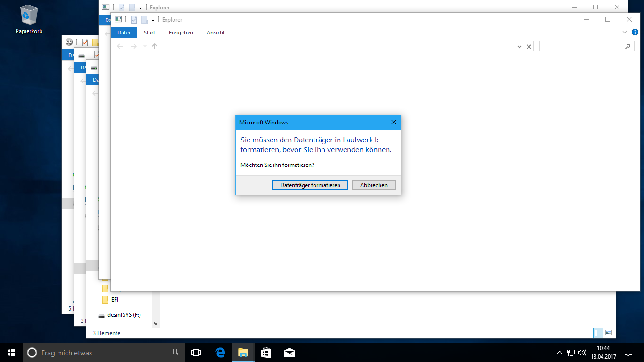Click the magnifier search icon
The width and height of the screenshot is (644, 362).
coord(627,46)
